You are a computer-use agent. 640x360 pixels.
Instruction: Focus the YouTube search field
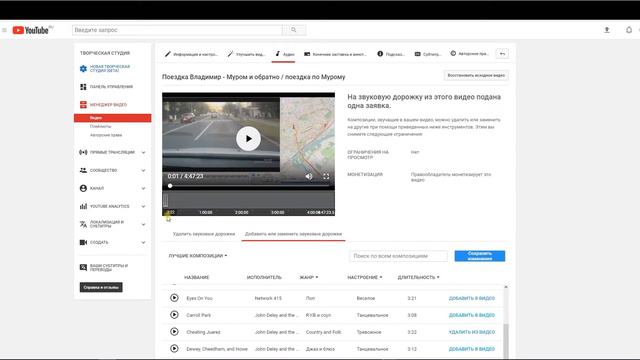click(x=177, y=30)
